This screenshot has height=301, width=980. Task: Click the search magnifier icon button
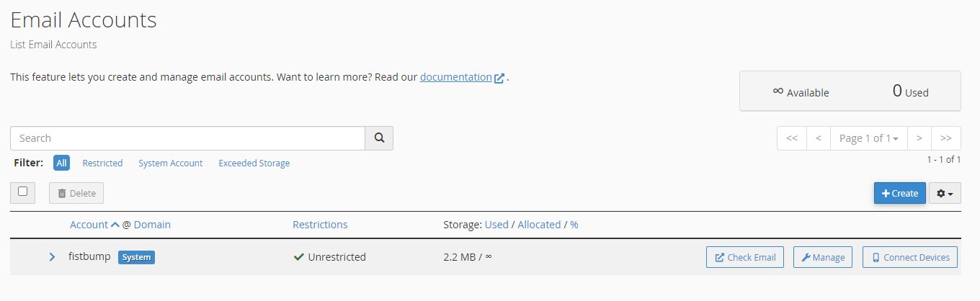(379, 138)
